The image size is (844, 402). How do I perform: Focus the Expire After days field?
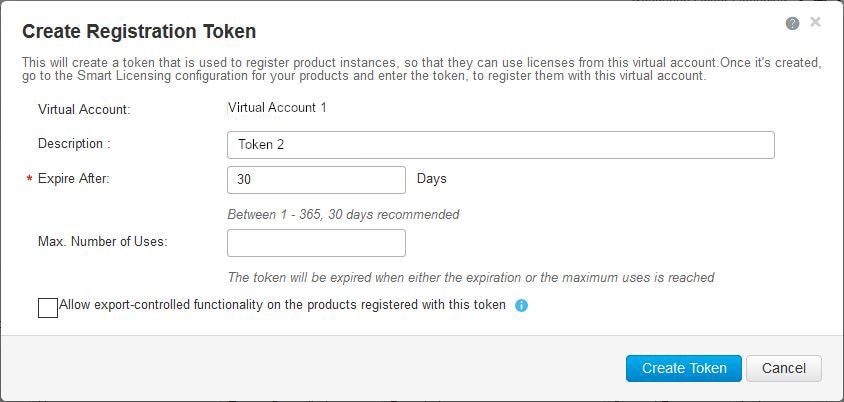pos(316,180)
